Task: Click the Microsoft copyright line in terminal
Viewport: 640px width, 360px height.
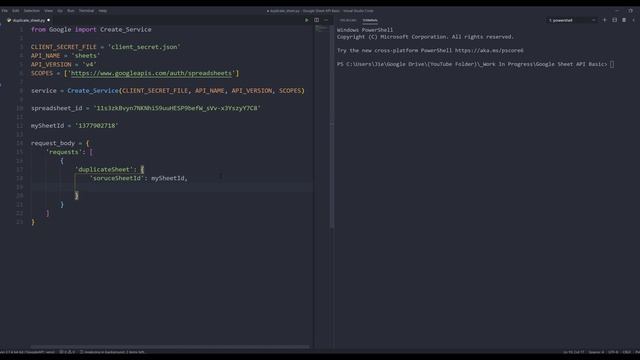Action: tap(425, 37)
